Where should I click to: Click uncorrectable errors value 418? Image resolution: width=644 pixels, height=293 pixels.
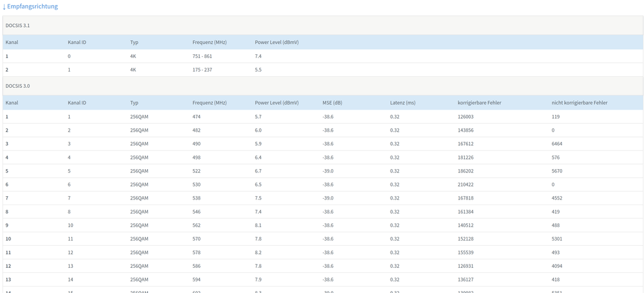[556, 279]
